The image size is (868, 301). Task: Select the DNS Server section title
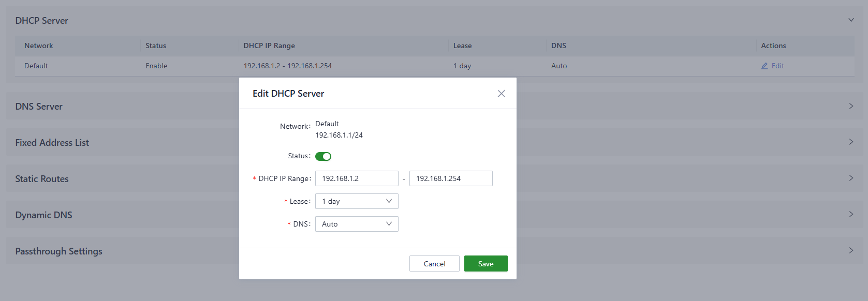point(39,107)
